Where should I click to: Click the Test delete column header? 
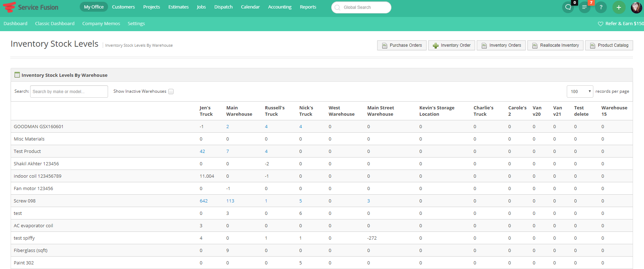(581, 111)
